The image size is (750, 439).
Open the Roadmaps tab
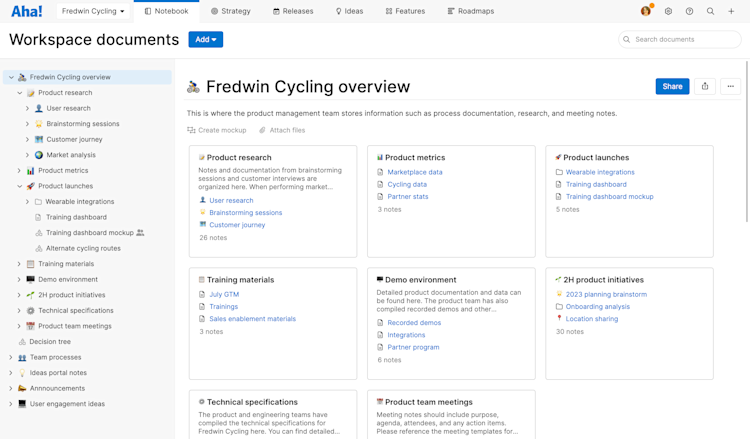tap(471, 11)
